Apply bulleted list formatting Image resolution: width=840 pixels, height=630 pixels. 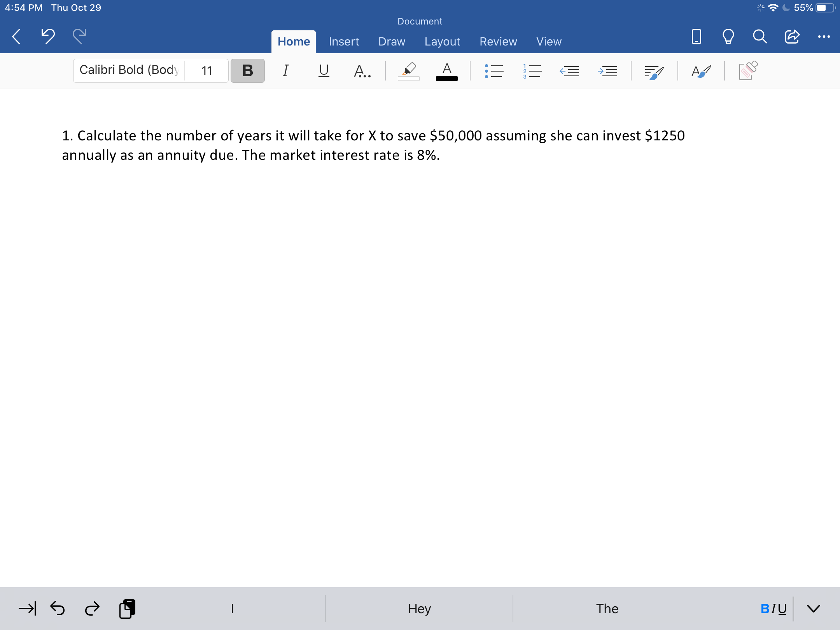click(x=494, y=71)
